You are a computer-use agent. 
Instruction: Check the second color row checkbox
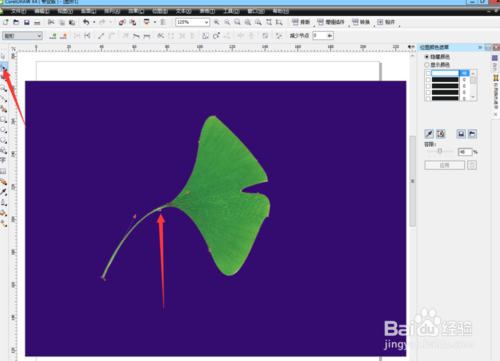coord(428,80)
